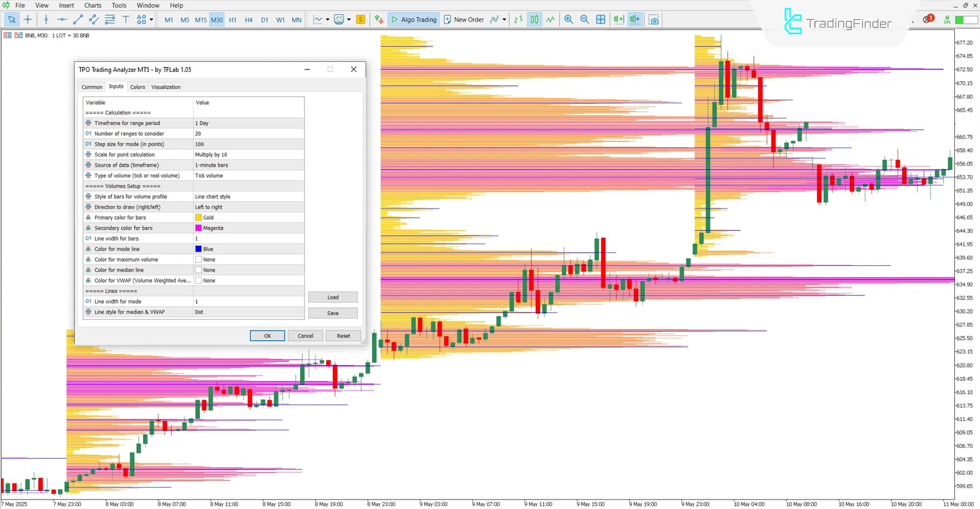
Task: Save the current indicator settings
Action: pyautogui.click(x=332, y=313)
